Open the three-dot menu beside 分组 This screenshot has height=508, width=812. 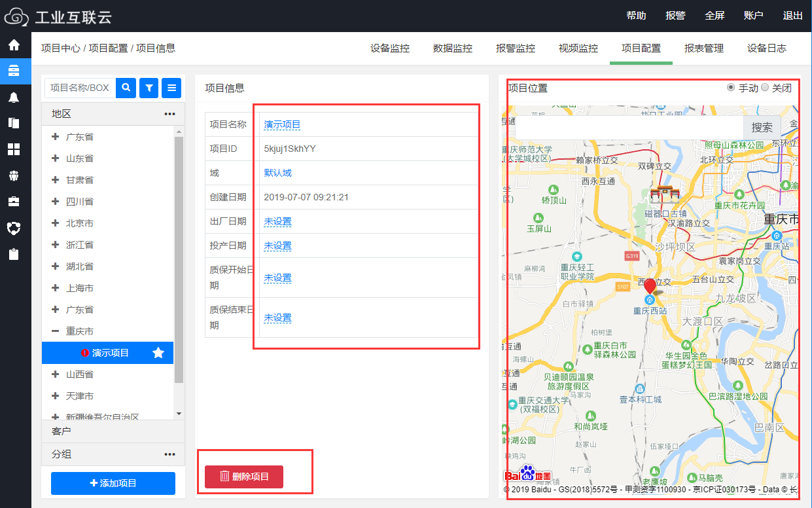coord(170,454)
